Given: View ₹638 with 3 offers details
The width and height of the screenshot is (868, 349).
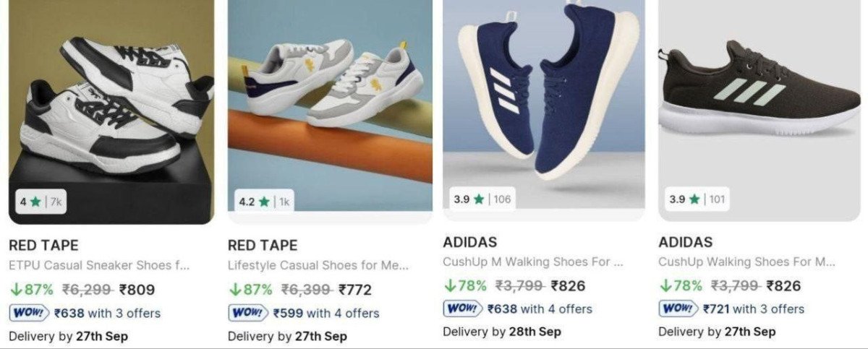Looking at the screenshot, I should [x=107, y=313].
